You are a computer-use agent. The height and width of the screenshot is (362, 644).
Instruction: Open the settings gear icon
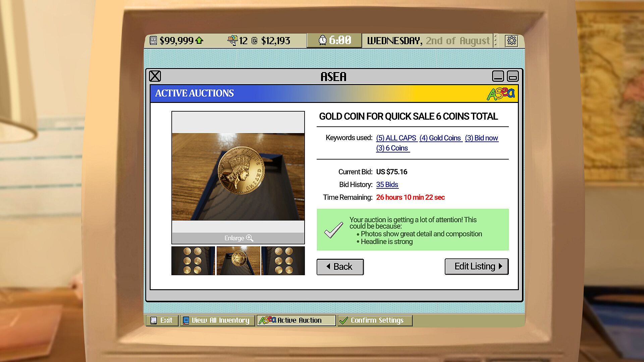511,41
